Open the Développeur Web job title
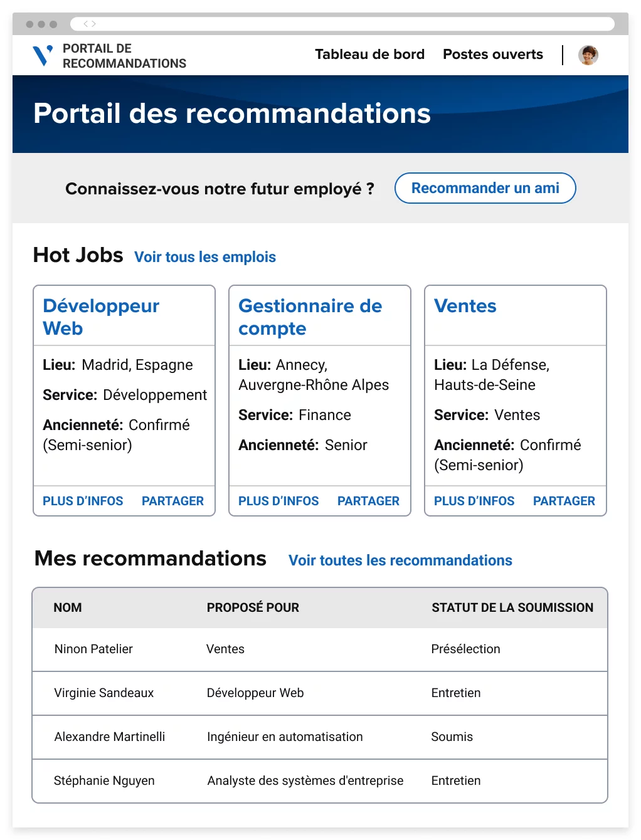The image size is (641, 840). pyautogui.click(x=101, y=317)
